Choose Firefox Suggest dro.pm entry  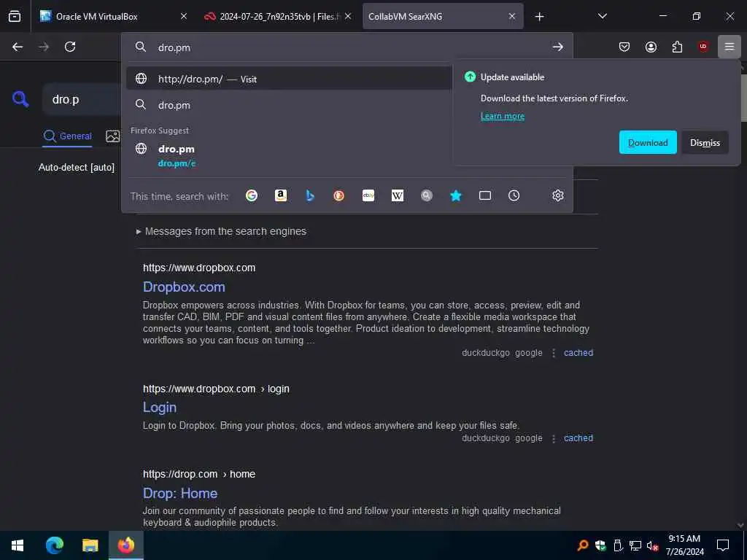tap(289, 155)
